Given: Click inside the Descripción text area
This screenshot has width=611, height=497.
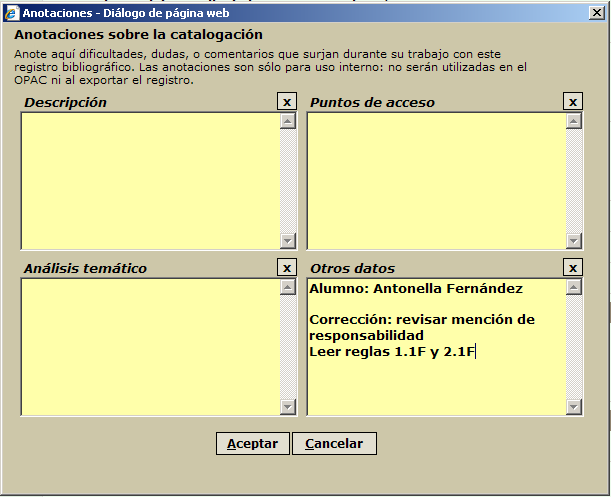Looking at the screenshot, I should coord(150,180).
